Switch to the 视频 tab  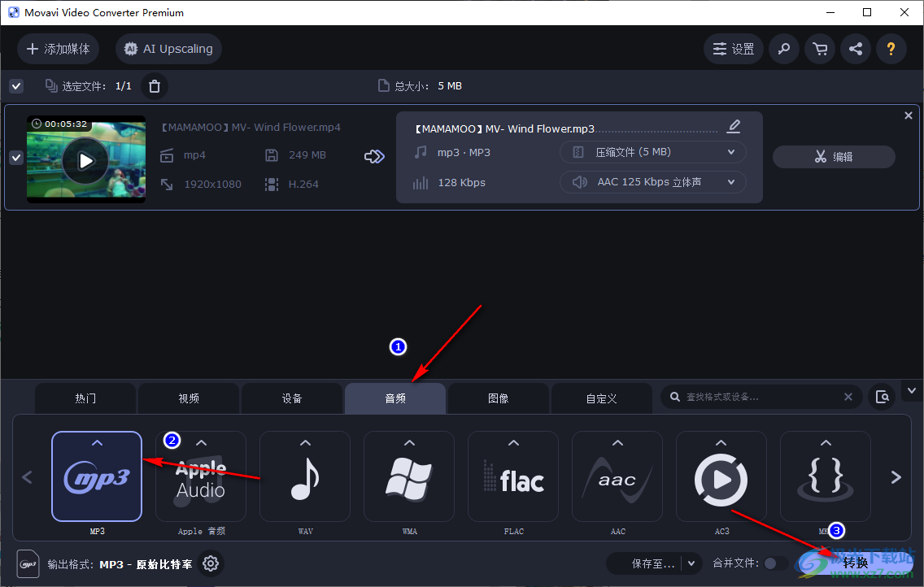(189, 398)
